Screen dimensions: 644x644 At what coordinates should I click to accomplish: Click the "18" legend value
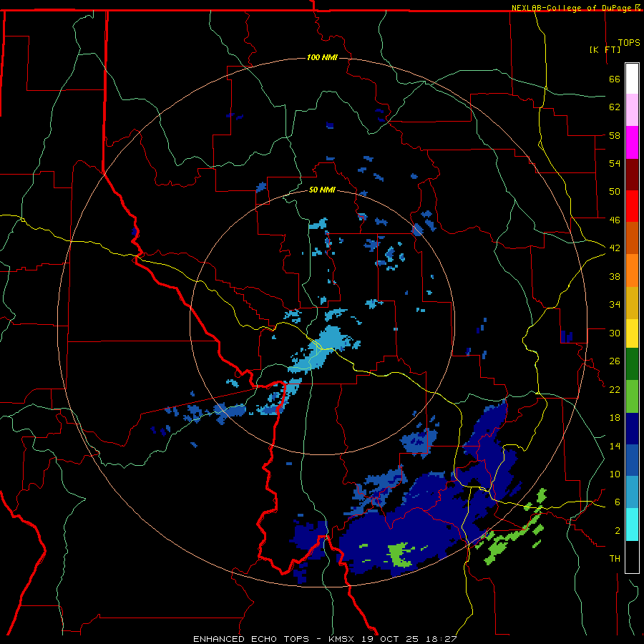click(x=615, y=418)
